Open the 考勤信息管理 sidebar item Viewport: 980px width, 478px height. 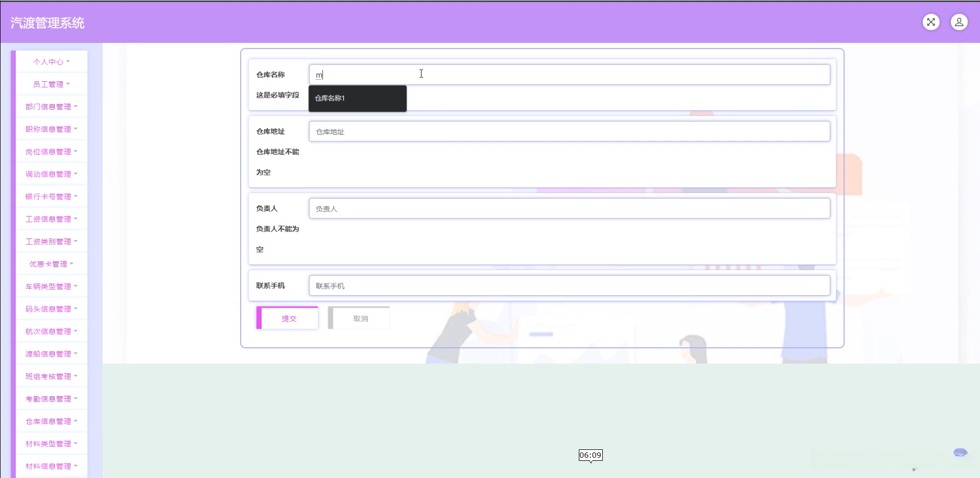click(52, 398)
